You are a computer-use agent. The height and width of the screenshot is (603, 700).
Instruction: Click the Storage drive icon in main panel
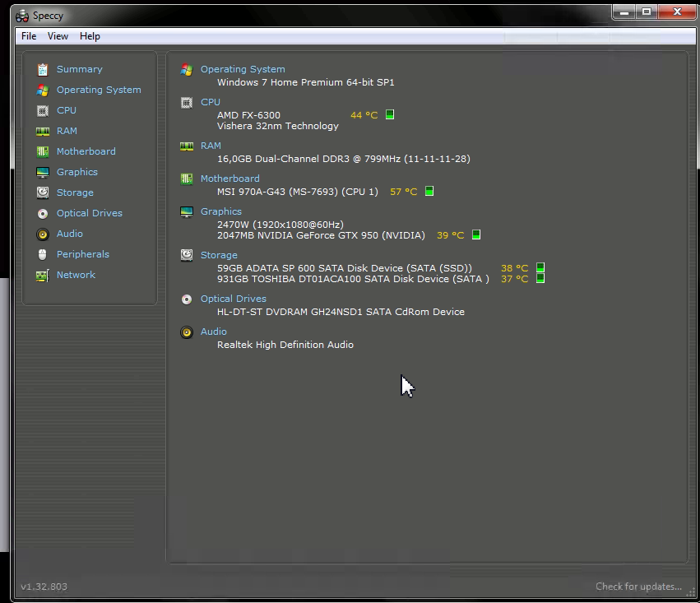(187, 255)
